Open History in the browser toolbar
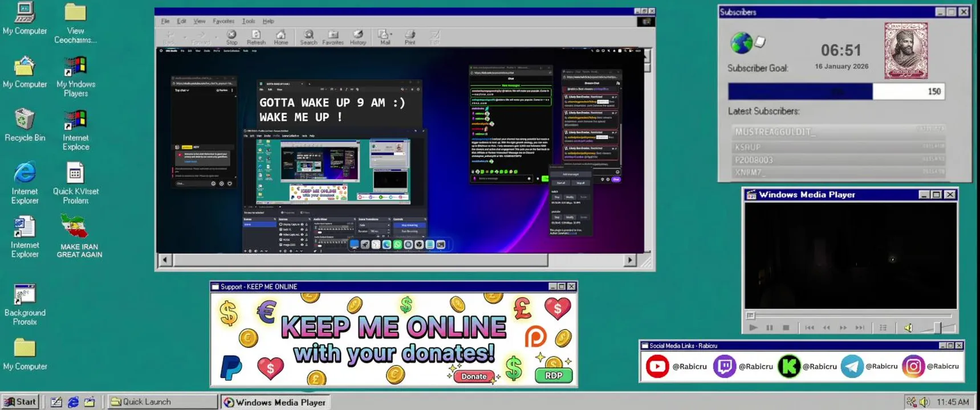980x410 pixels. (358, 38)
